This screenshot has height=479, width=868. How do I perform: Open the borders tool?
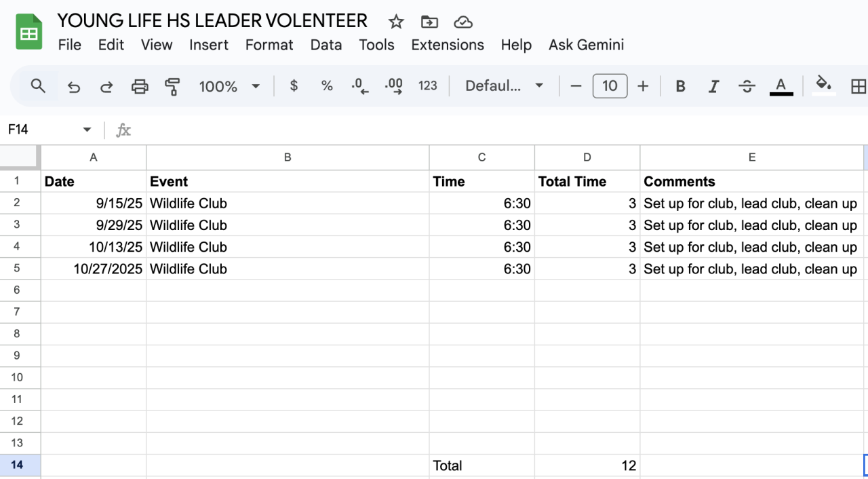pyautogui.click(x=858, y=86)
